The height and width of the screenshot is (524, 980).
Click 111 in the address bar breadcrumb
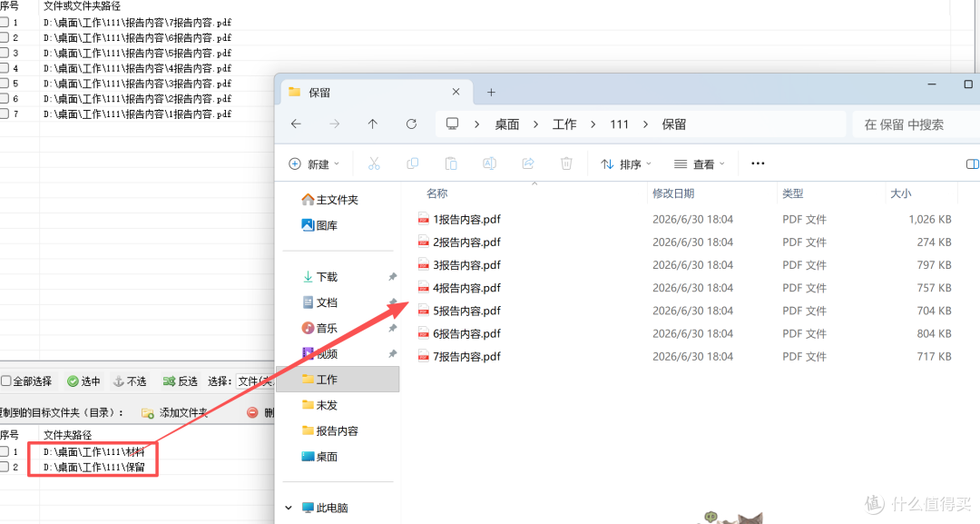[x=620, y=124]
